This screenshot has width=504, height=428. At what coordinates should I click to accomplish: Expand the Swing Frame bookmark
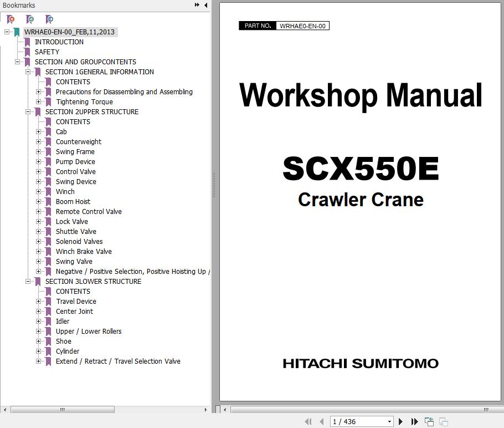(x=38, y=151)
